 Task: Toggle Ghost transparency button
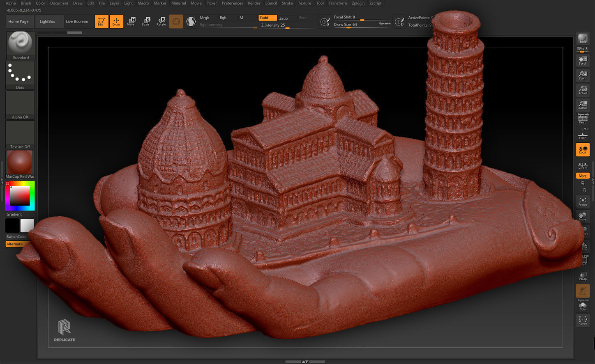click(583, 291)
